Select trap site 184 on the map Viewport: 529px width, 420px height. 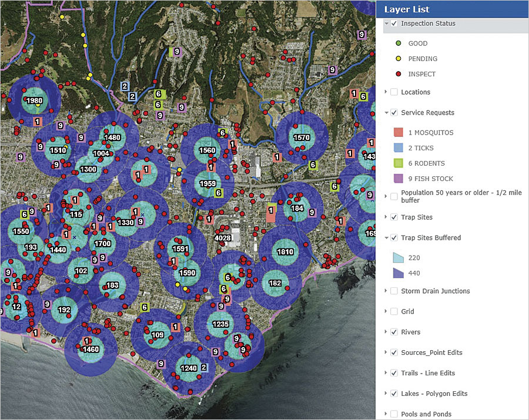[x=297, y=209]
